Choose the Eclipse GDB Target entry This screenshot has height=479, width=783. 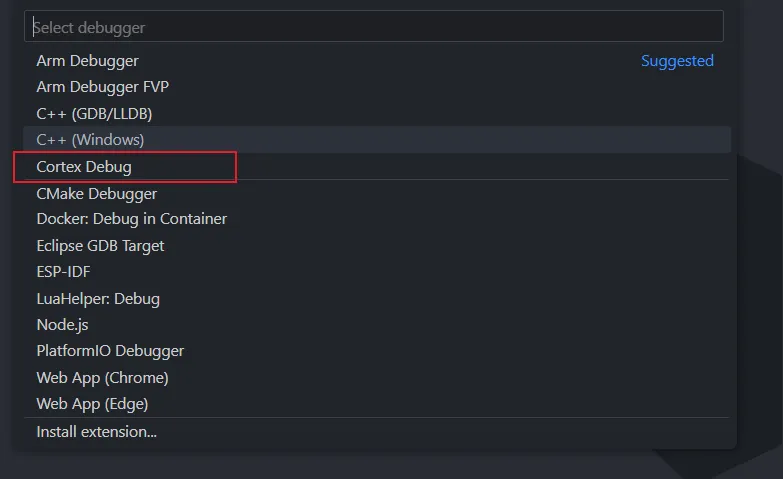coord(100,245)
